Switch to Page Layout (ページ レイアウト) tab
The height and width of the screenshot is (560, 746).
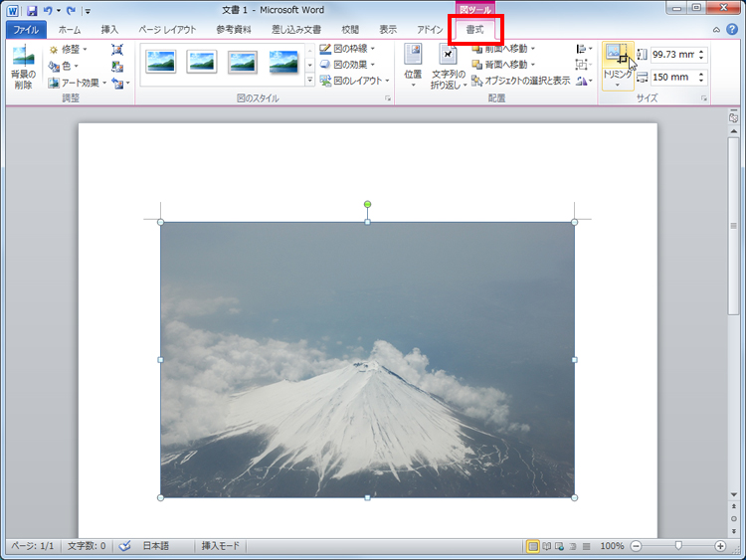pos(167,30)
